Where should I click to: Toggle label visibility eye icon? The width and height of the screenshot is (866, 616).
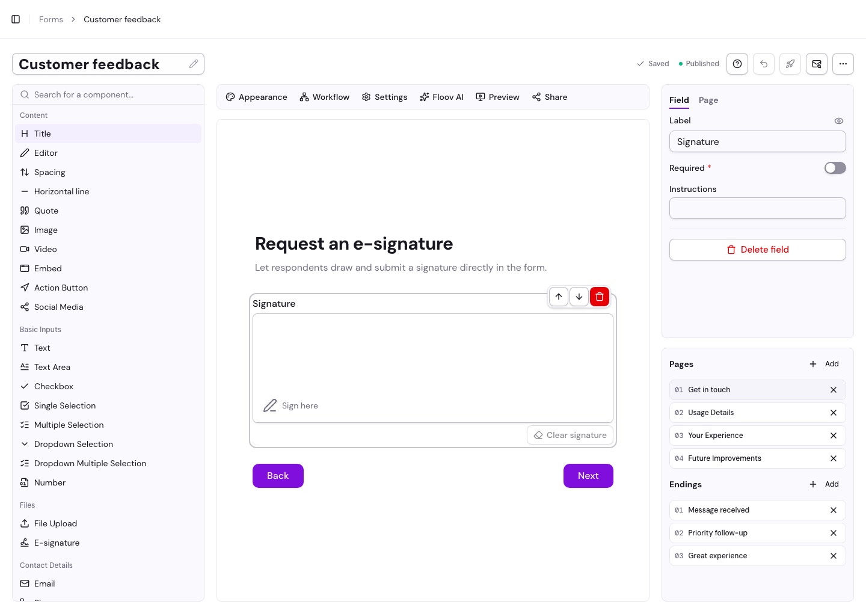[839, 121]
